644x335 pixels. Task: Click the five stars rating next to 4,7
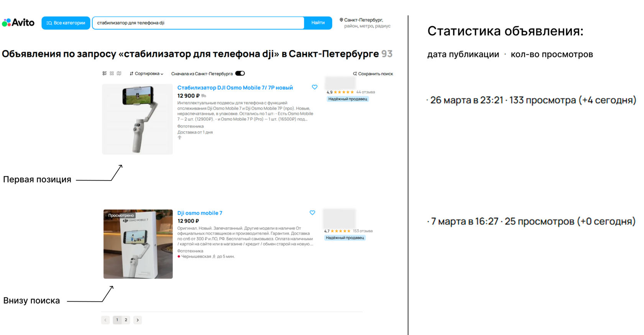point(341,231)
